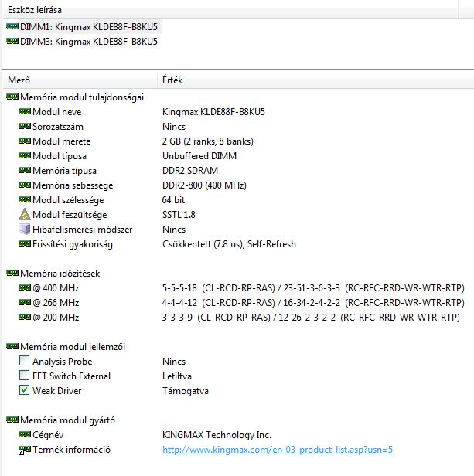Viewport: 474px width, 476px height.
Task: Select the Modul neve field label
Action: (56, 112)
